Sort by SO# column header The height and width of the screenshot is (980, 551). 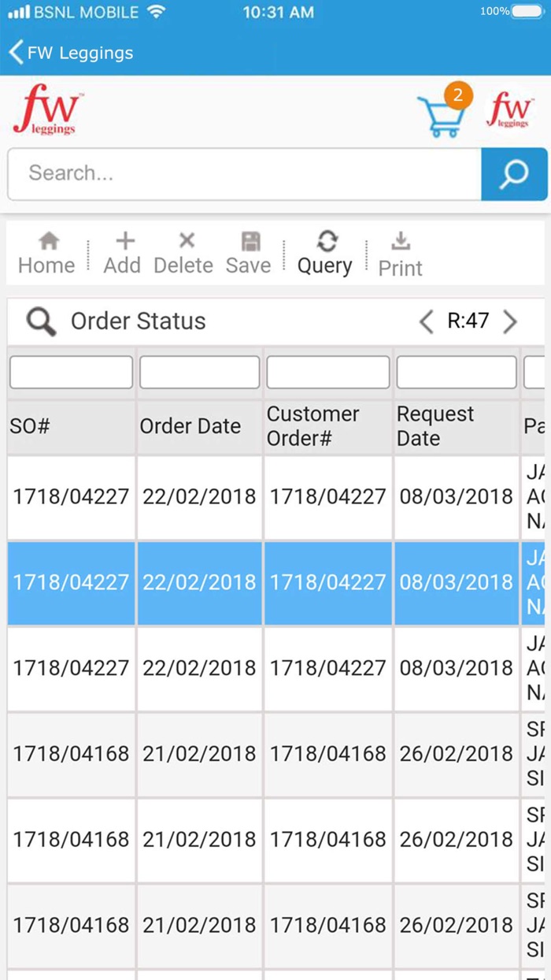tap(72, 426)
